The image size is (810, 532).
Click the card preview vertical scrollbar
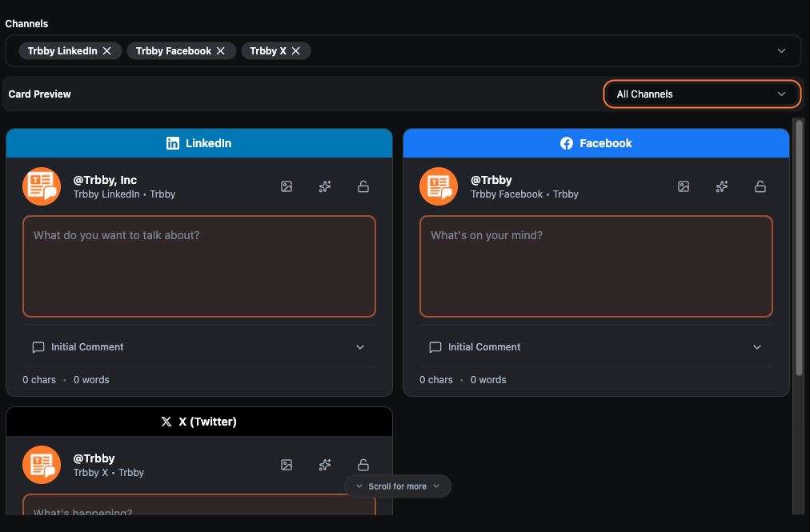point(799,248)
